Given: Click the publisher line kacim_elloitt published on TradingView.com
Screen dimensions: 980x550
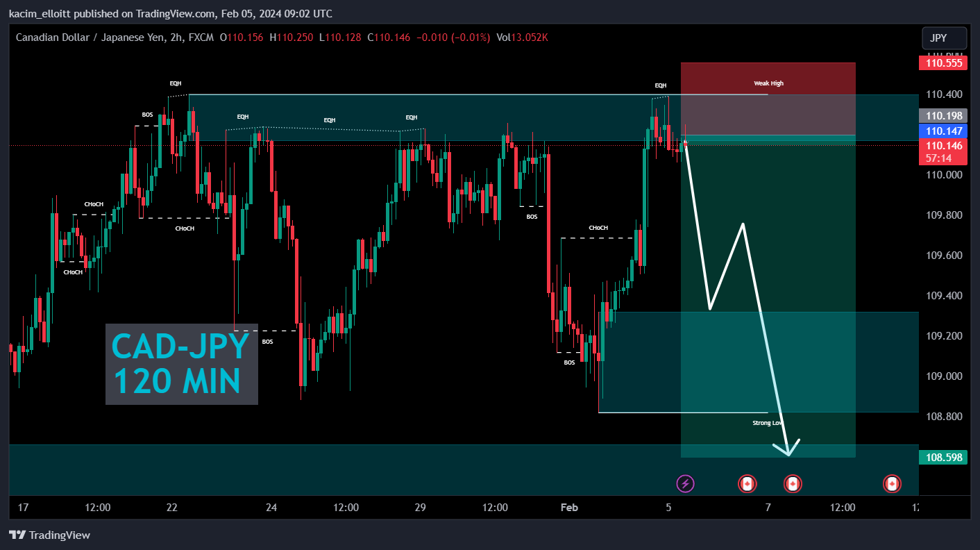Looking at the screenshot, I should [170, 14].
